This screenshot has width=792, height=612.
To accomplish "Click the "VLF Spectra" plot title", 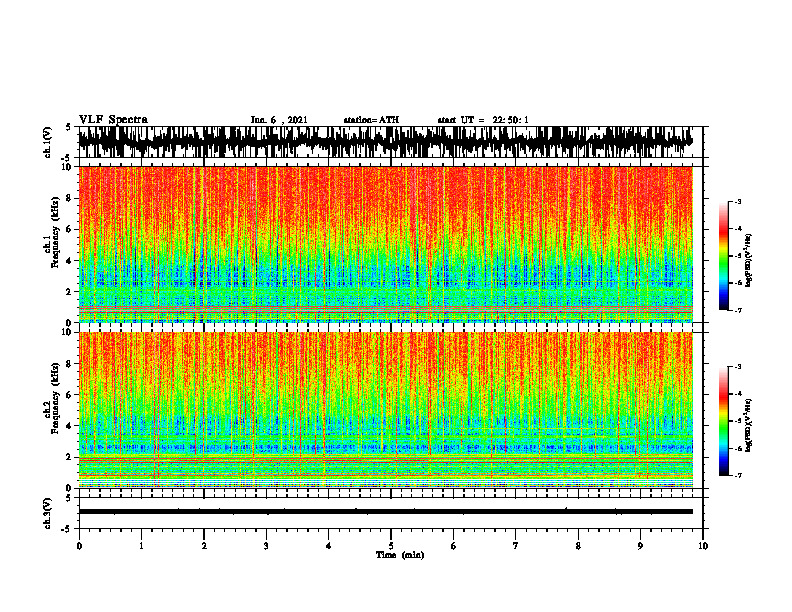I will [113, 120].
